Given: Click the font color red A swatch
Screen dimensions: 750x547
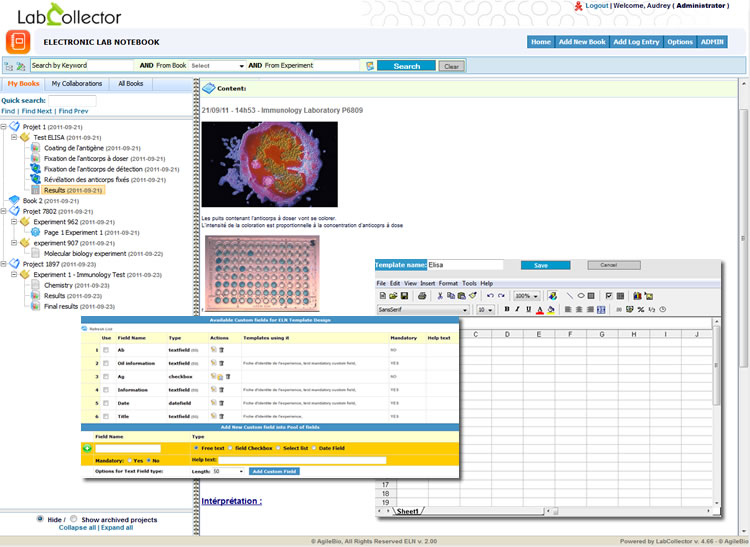Looking at the screenshot, I should [540, 310].
